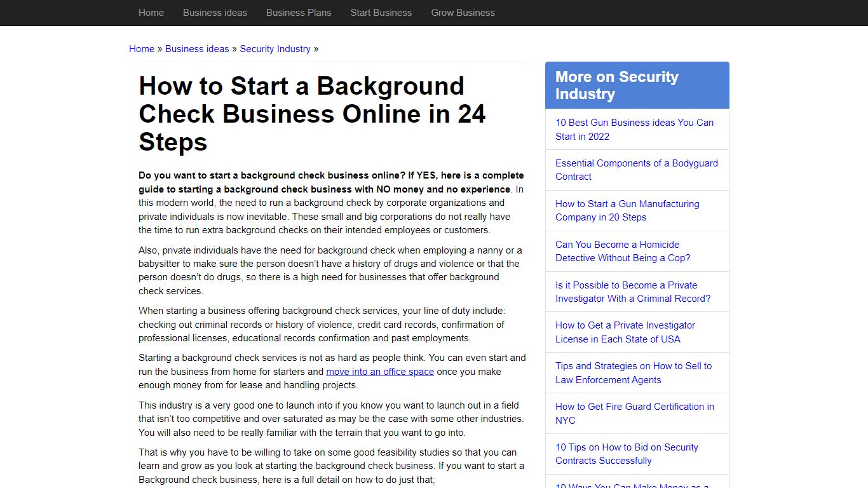The width and height of the screenshot is (868, 488).
Task: Visit 'Can You Become a Homicide Detective' link
Action: pyautogui.click(x=623, y=251)
